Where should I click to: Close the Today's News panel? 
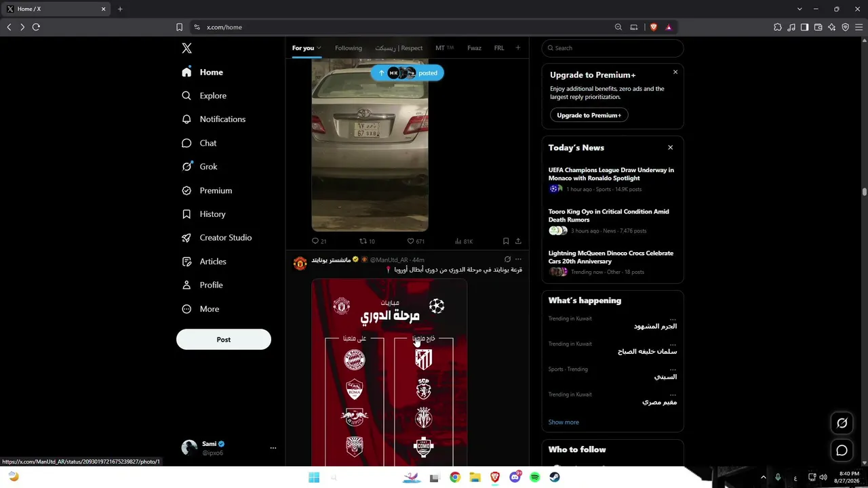671,148
